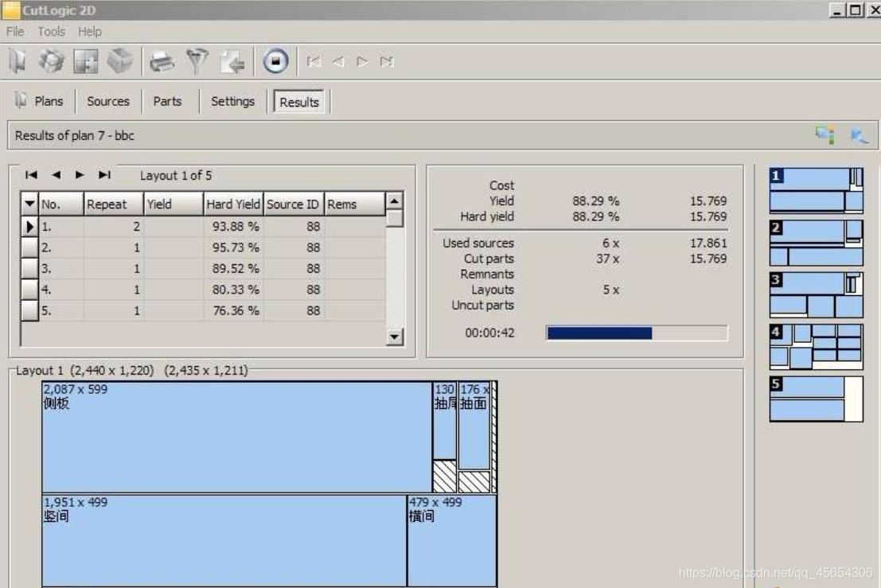Go to first layout arrow
Image resolution: width=881 pixels, height=588 pixels.
pyautogui.click(x=31, y=175)
